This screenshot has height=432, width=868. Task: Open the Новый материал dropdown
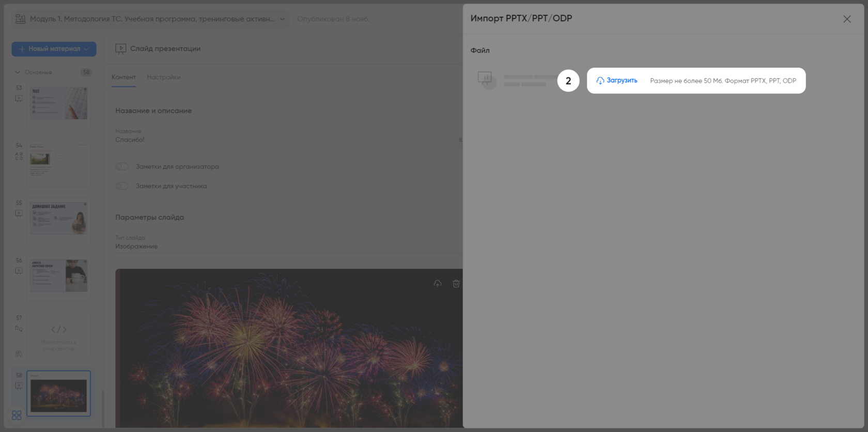[x=54, y=49]
